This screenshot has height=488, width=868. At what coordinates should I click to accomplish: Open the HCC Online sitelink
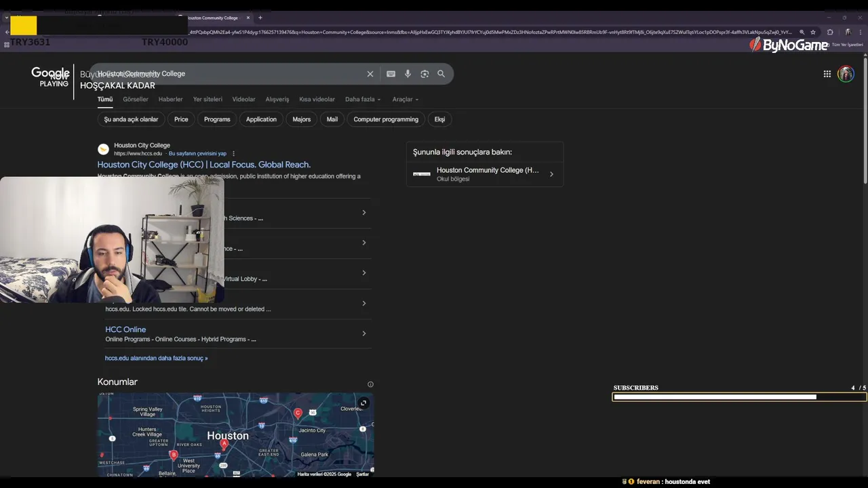[x=125, y=329]
